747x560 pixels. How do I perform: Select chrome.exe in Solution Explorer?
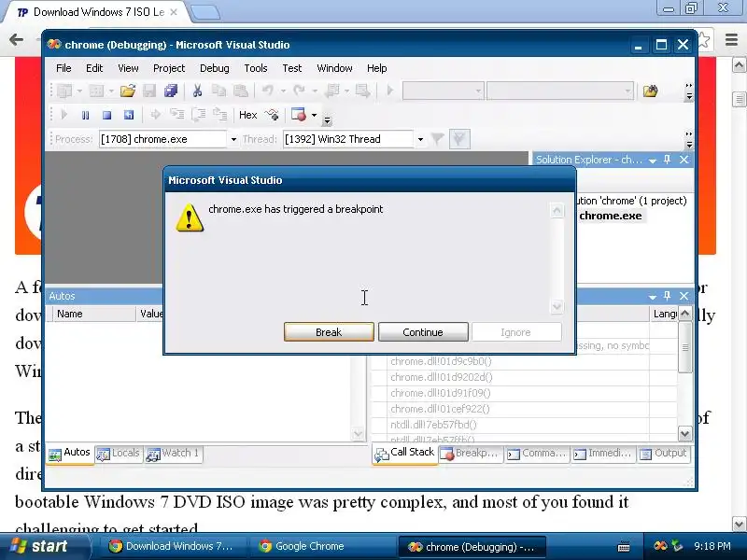tap(611, 216)
